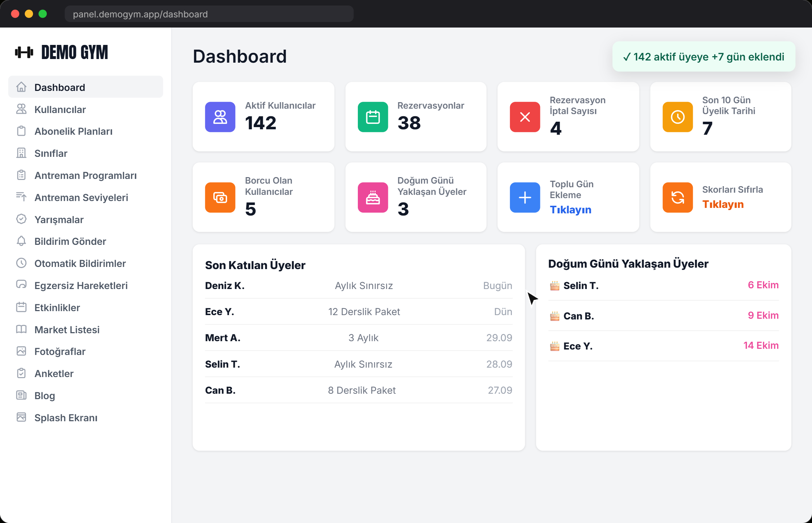Click the book icon beside Market Listesi

[21, 329]
